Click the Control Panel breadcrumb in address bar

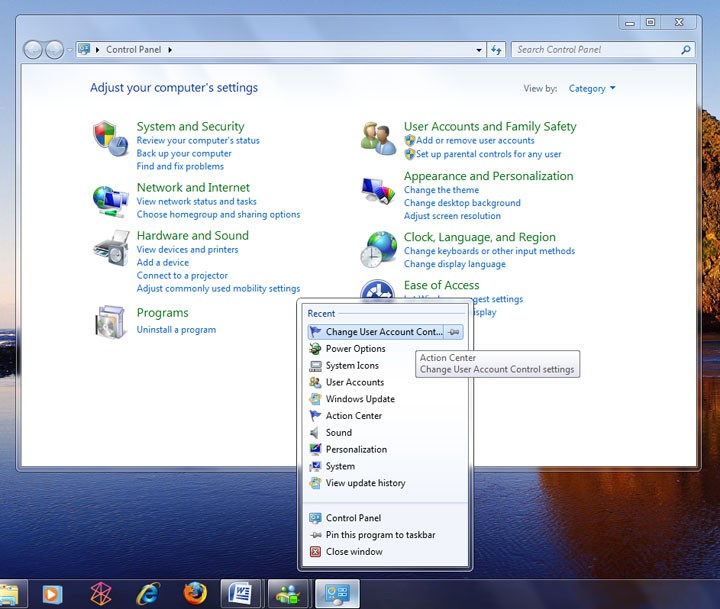[133, 50]
